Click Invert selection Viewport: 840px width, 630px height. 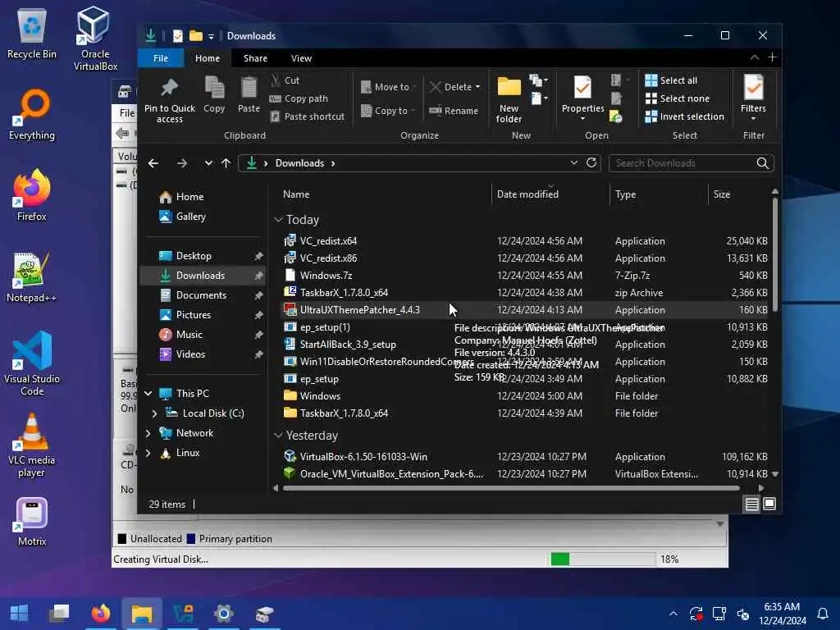click(x=685, y=116)
